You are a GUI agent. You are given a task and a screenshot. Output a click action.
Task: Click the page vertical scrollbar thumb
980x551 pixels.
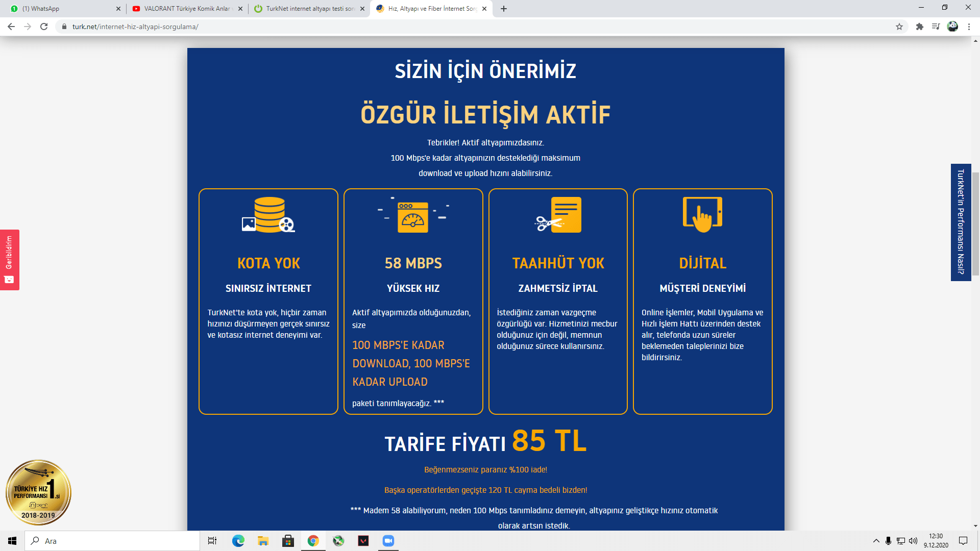coord(975,224)
